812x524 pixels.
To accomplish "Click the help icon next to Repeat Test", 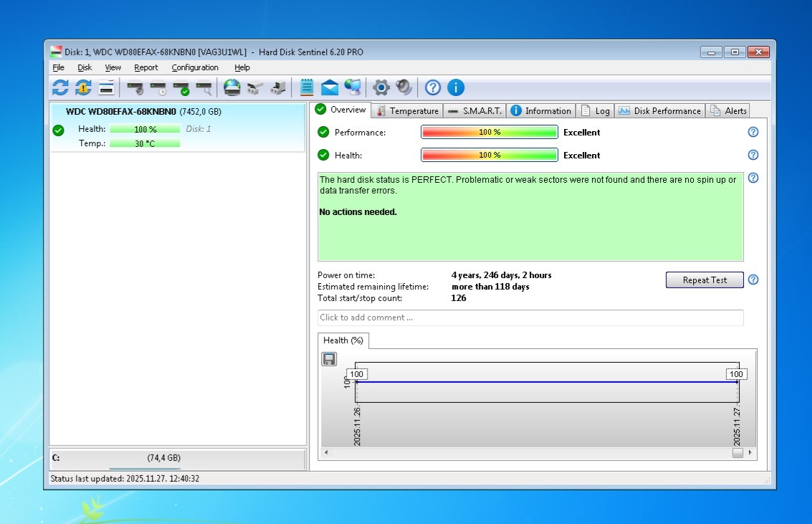I will tap(753, 280).
